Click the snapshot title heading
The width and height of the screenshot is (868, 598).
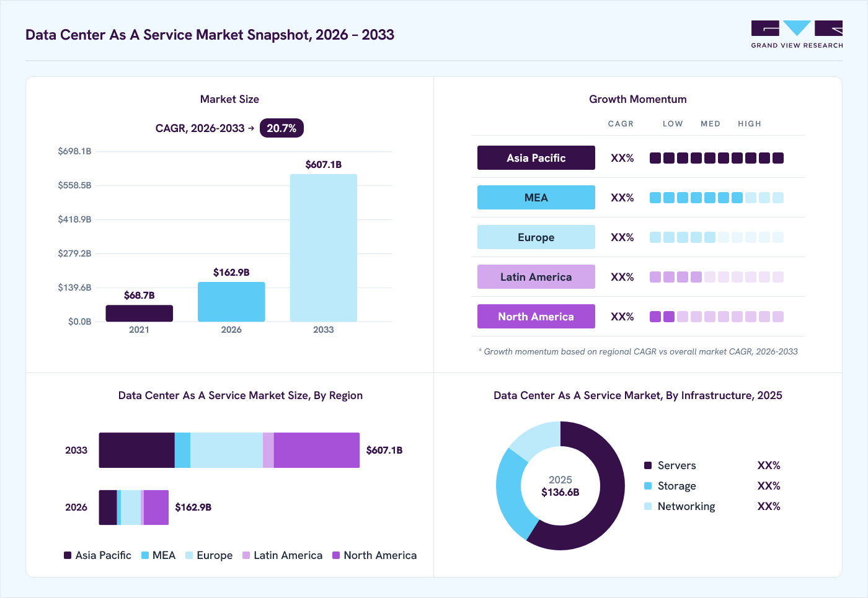(210, 35)
